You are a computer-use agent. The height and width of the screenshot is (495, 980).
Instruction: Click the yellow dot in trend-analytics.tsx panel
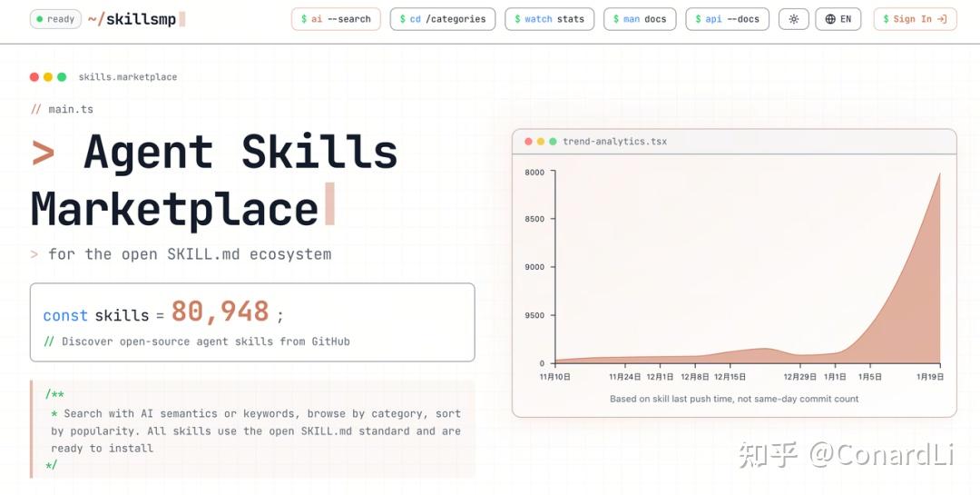[541, 142]
